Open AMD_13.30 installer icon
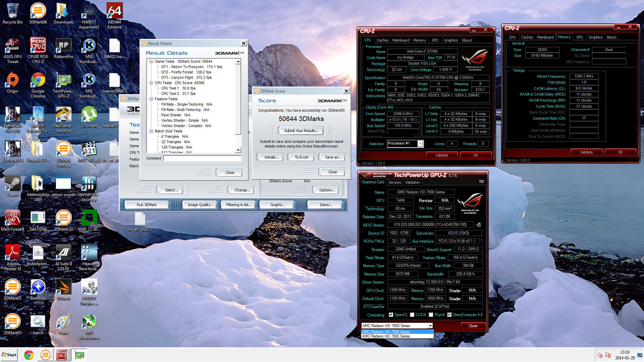The width and height of the screenshot is (644, 362). 89,221
